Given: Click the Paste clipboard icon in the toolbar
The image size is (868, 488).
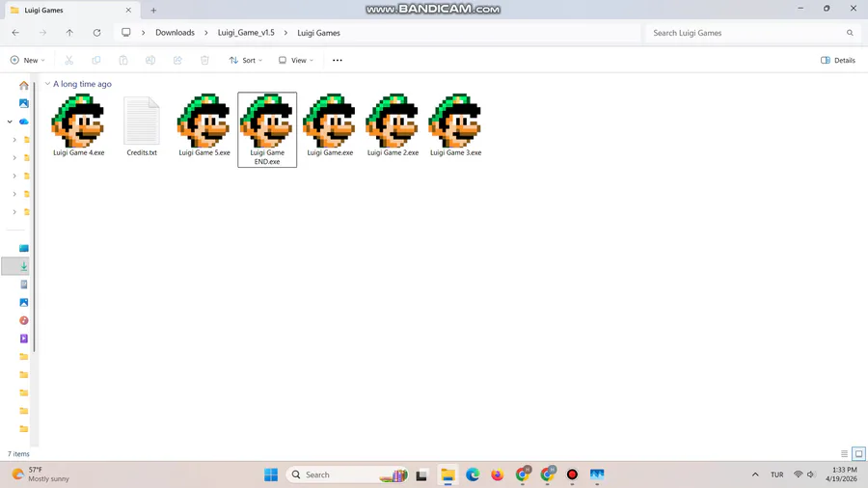Looking at the screenshot, I should click(123, 61).
